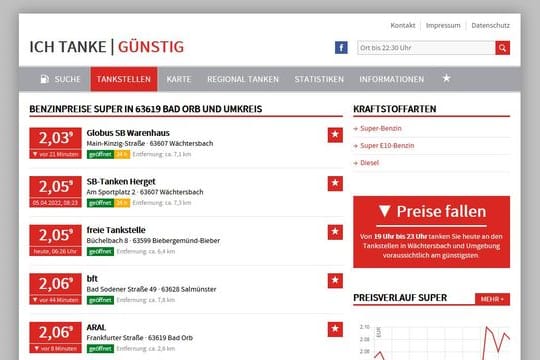Click the geöffnet badge for Globus SB Warenhaus
Viewport: 540px width, 360px height.
(x=100, y=154)
